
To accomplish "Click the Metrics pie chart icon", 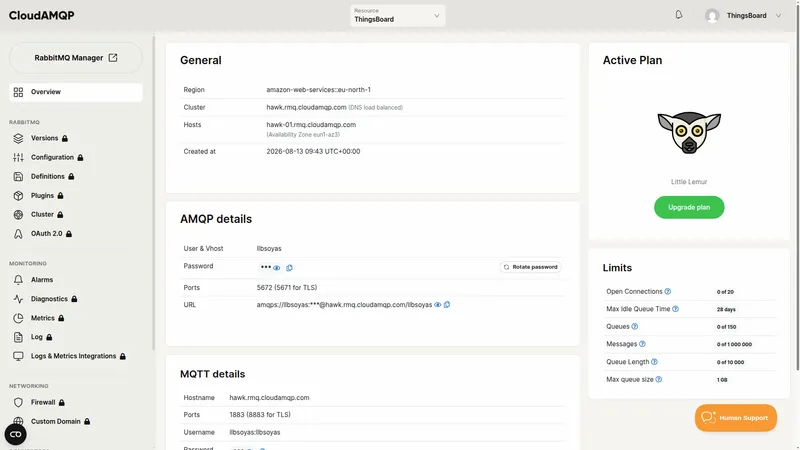I will pyautogui.click(x=18, y=318).
